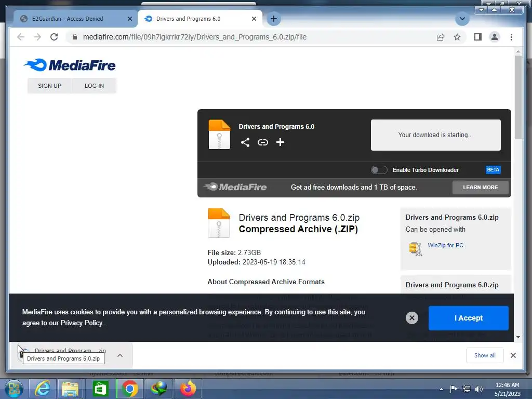Open Chrome profile avatar
532x399 pixels.
point(495,37)
